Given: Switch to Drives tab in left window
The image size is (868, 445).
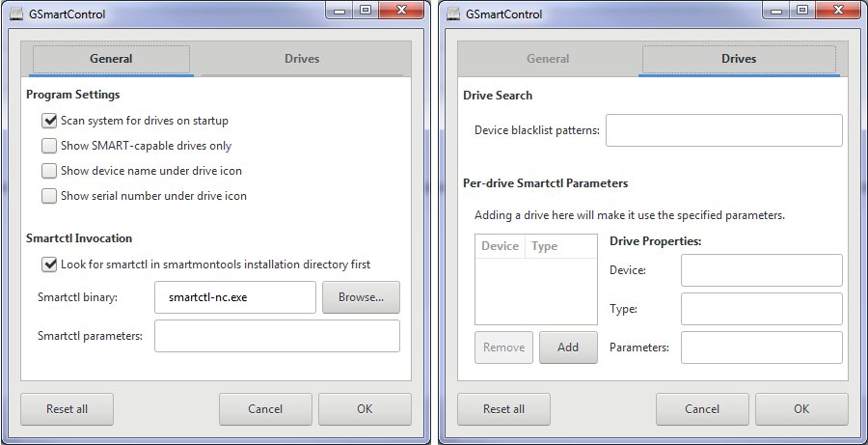Looking at the screenshot, I should (302, 59).
